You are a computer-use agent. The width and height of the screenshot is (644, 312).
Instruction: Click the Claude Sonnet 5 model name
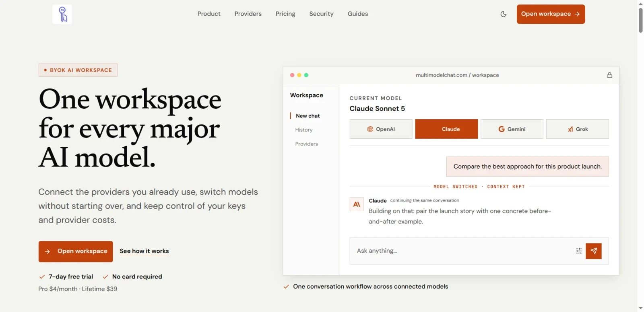(377, 108)
